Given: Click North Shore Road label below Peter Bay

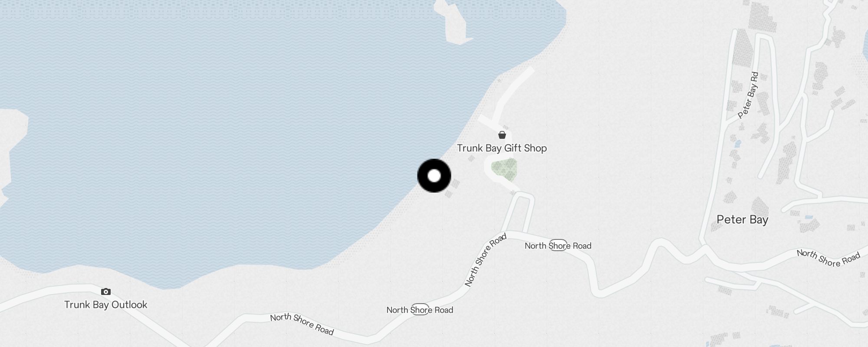Looking at the screenshot, I should [x=829, y=258].
